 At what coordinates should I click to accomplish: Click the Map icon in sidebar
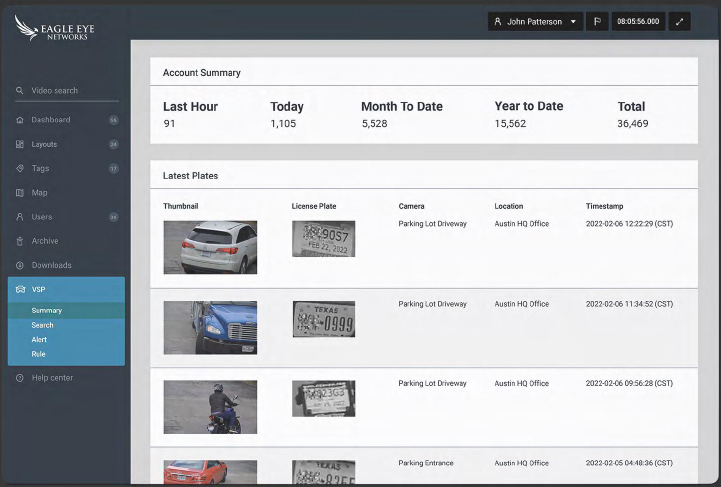(19, 193)
